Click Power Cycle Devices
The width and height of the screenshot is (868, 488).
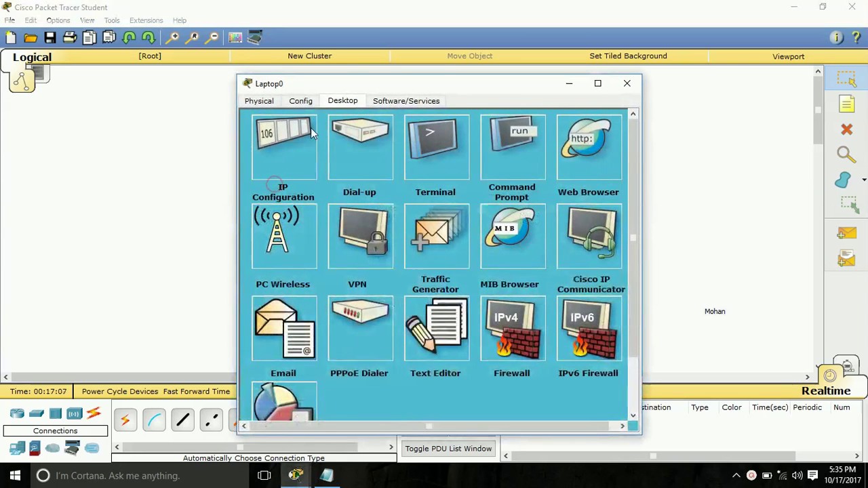click(120, 391)
